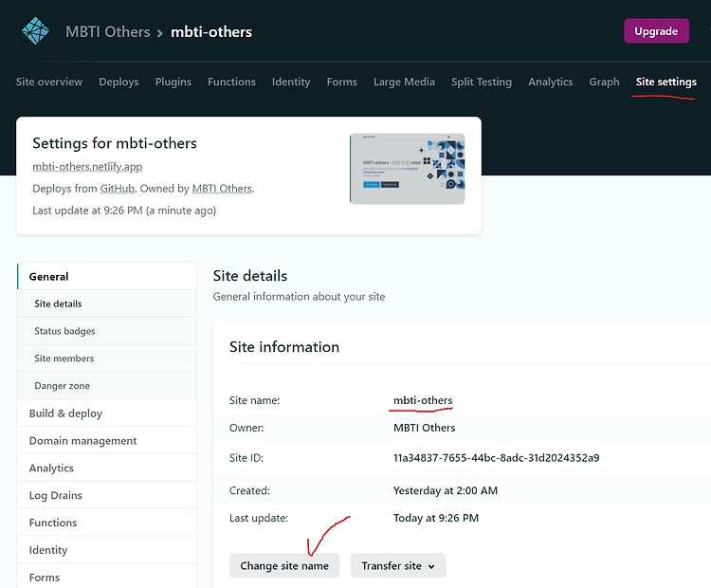
Task: Click the Created value Yesterday at 2:00 AM
Action: 446,490
